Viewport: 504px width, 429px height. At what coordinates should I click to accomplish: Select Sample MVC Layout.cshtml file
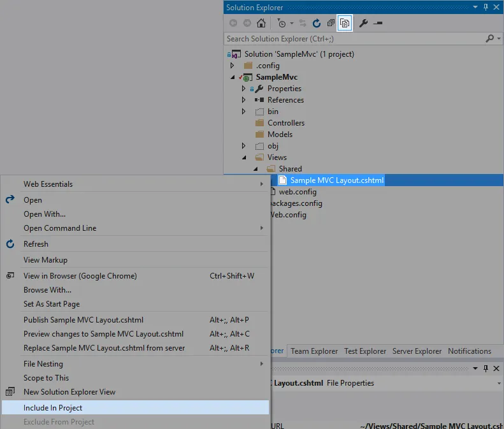point(337,180)
